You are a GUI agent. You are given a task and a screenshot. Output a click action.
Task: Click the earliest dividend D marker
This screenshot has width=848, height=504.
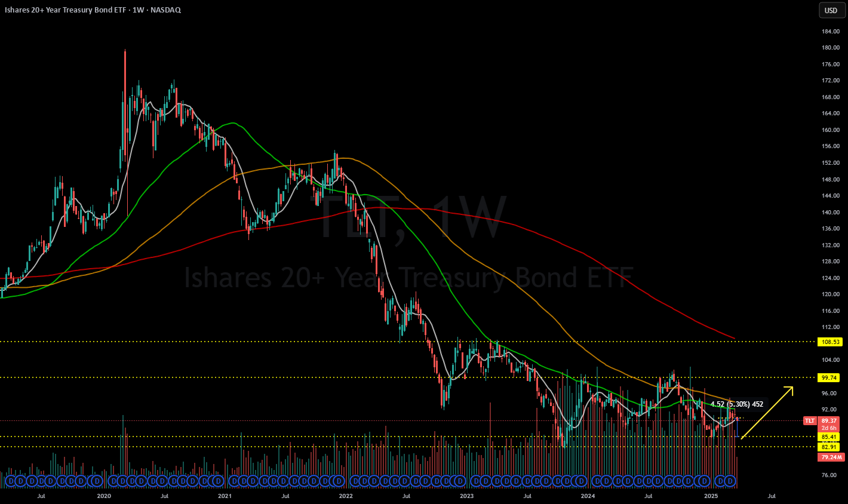[10, 481]
